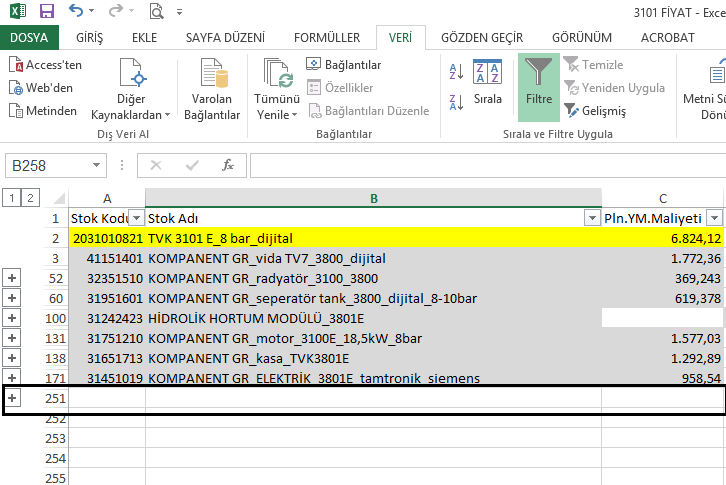Click the Özellikler button

(340, 88)
